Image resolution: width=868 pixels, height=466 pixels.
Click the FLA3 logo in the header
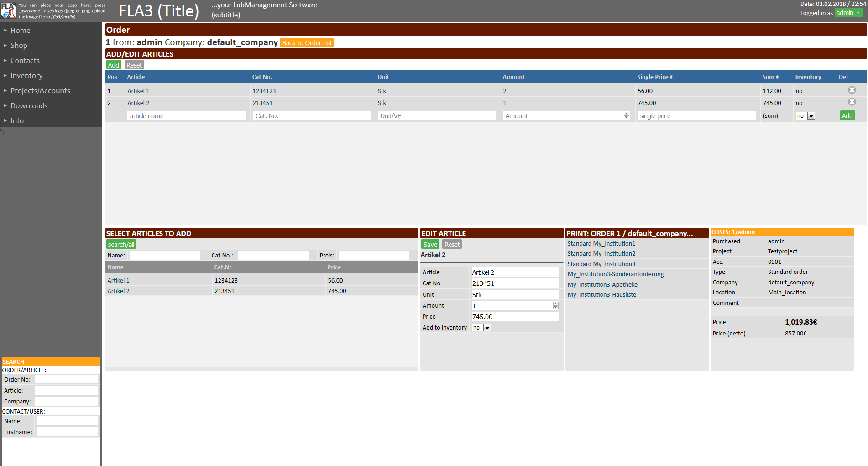click(8, 10)
